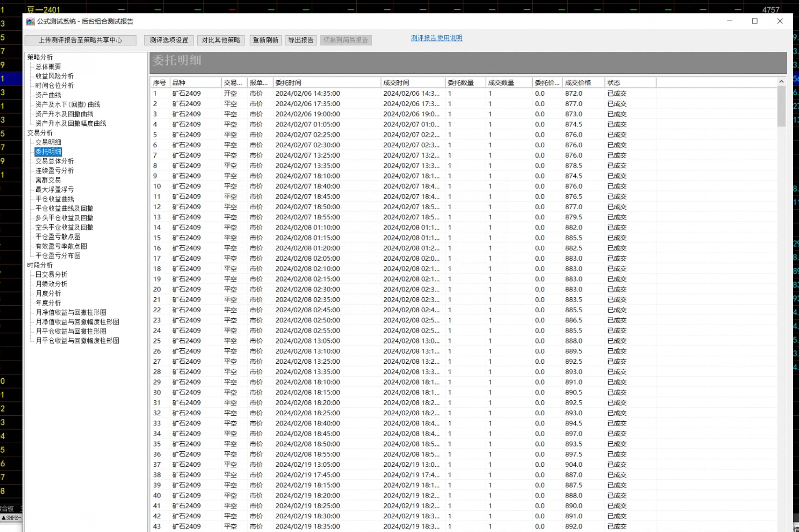Screen dimensions: 799x532
Task: Click the application icon in the title bar
Action: point(30,22)
